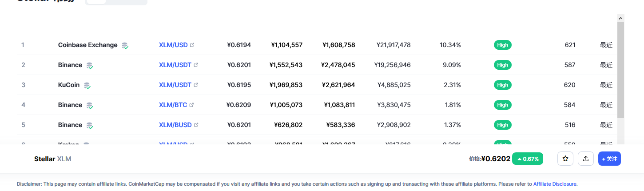
Task: Click the vertical scrollbar thumb
Action: click(621, 70)
